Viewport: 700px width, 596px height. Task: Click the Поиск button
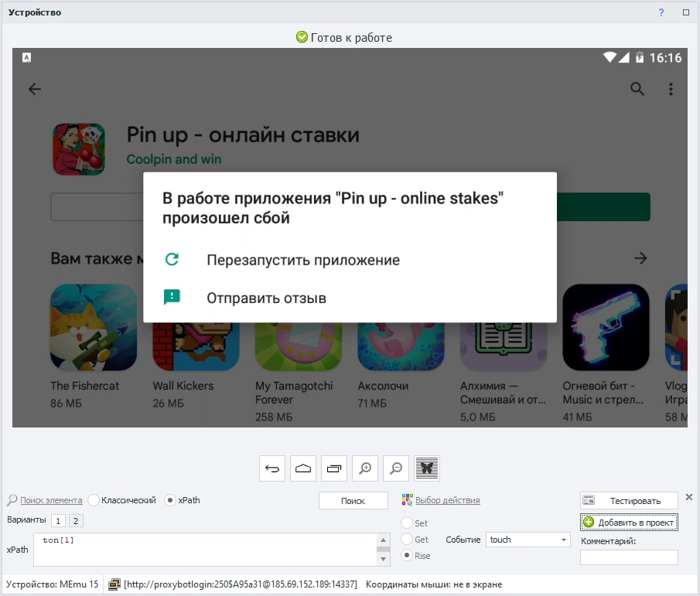pyautogui.click(x=353, y=501)
